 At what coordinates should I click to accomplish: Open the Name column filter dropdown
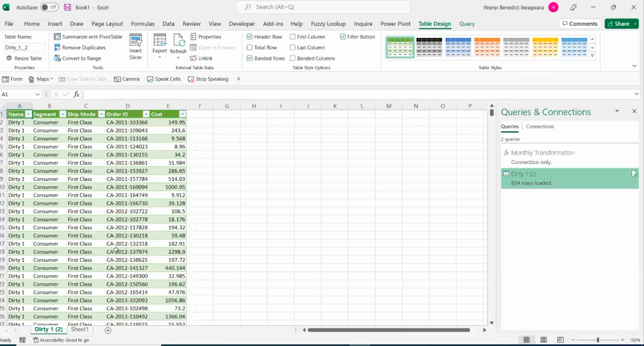pos(28,114)
